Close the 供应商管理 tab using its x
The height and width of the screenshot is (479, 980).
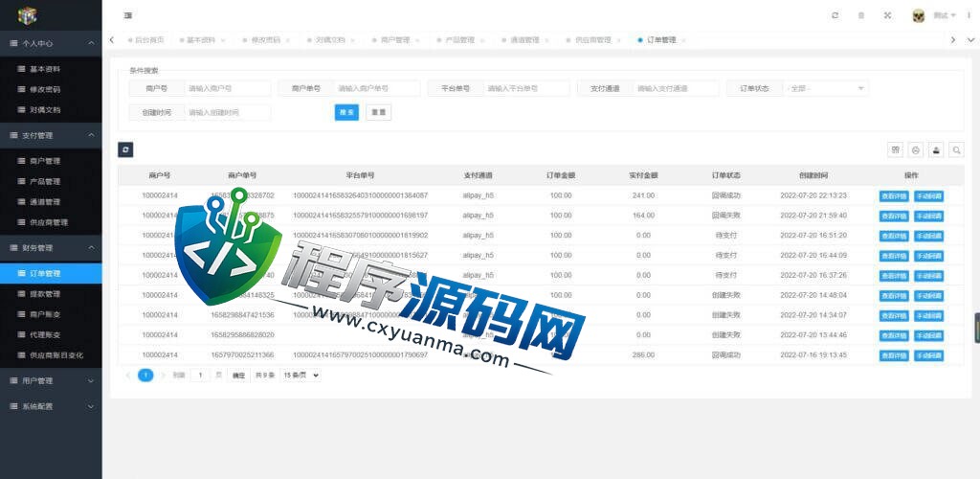[x=618, y=40]
